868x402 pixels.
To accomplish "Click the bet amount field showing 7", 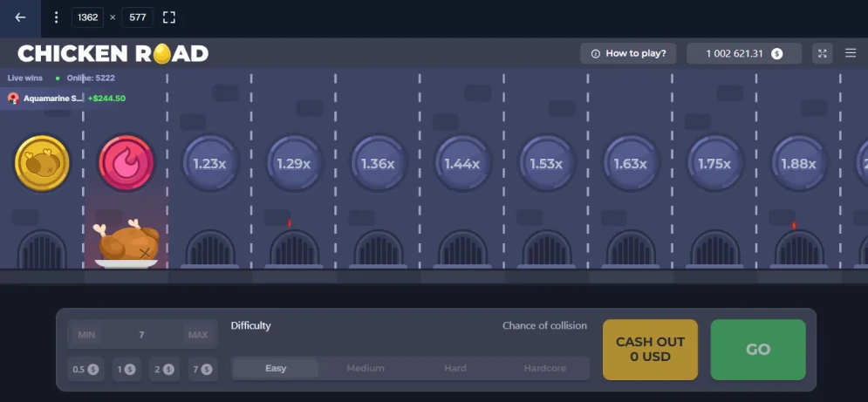I will (x=141, y=335).
